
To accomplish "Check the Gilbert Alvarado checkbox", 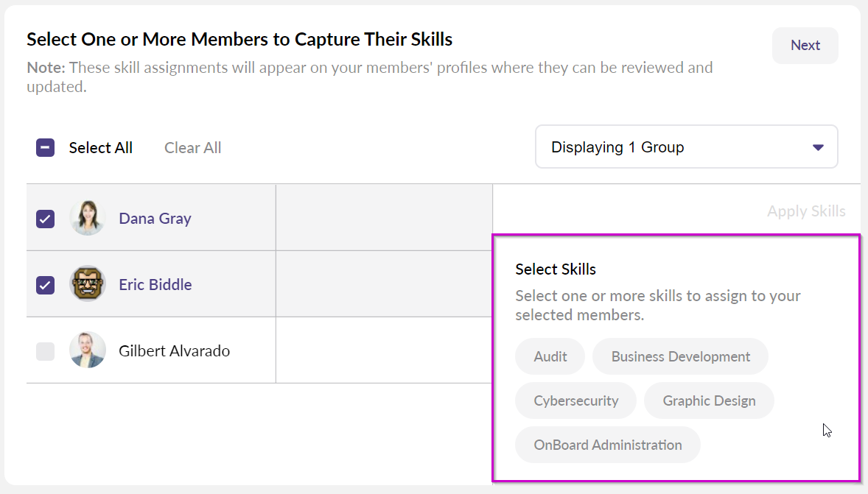I will tap(46, 351).
